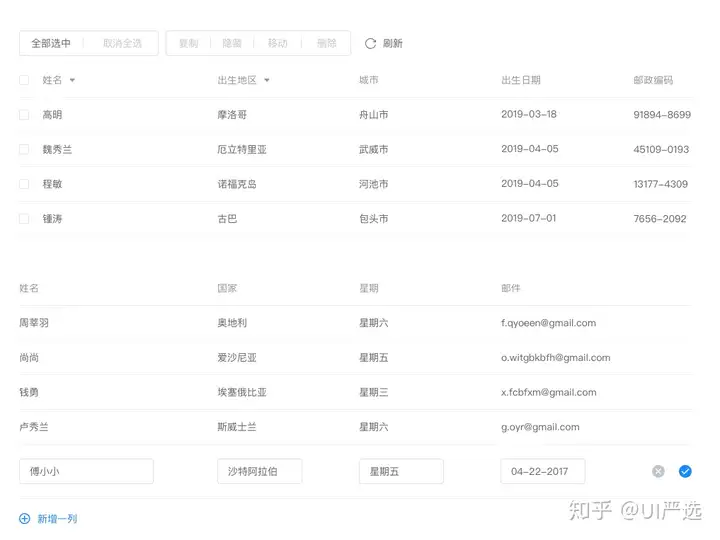Click the city cell 河池市

[x=374, y=184]
